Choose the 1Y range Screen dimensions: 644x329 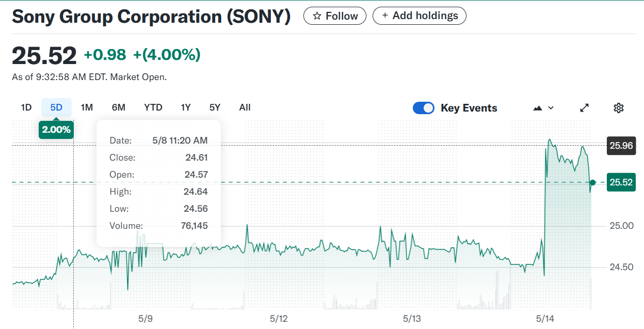coord(186,107)
